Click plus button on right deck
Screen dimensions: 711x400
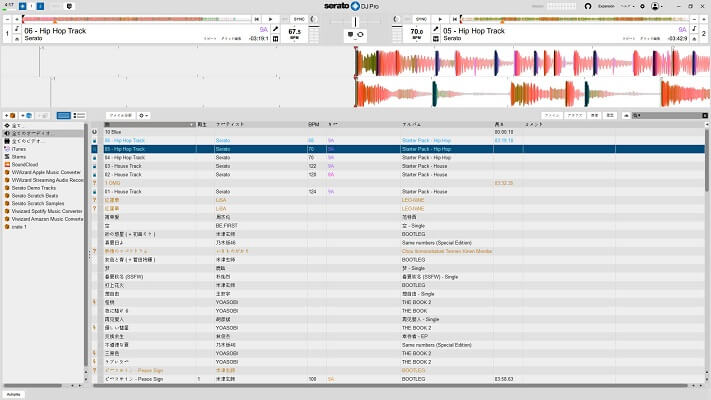pos(704,19)
